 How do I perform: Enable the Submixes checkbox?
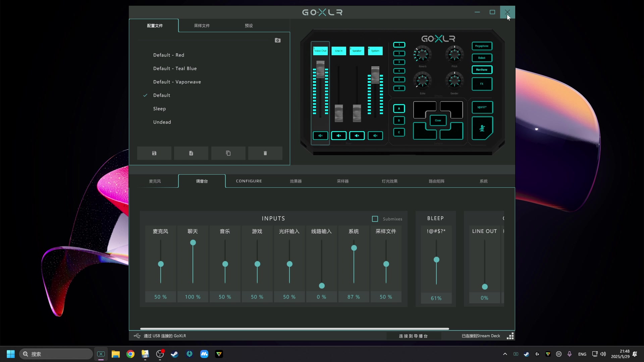pos(375,219)
